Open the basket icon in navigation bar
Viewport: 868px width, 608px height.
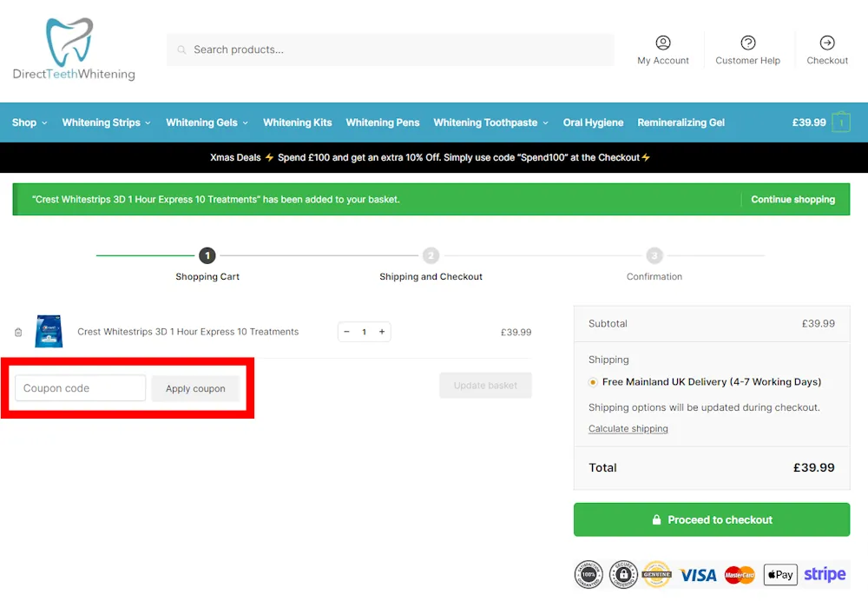pos(841,122)
